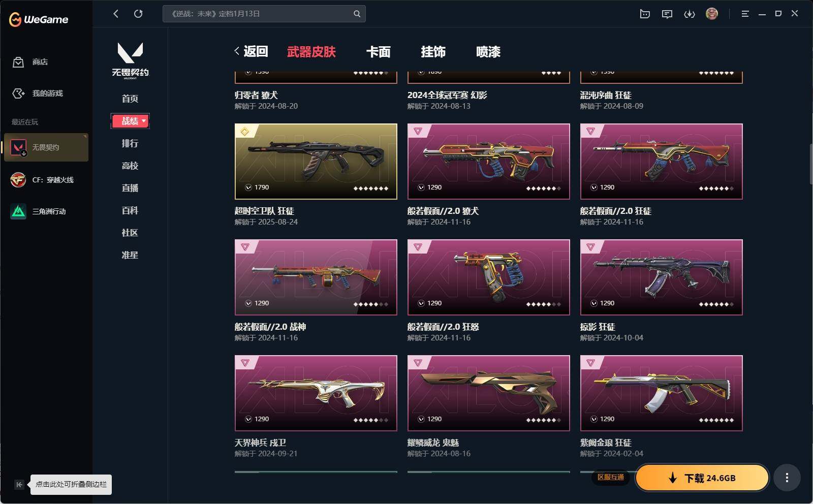
Task: Switch to the 卡面 tab
Action: tap(379, 51)
